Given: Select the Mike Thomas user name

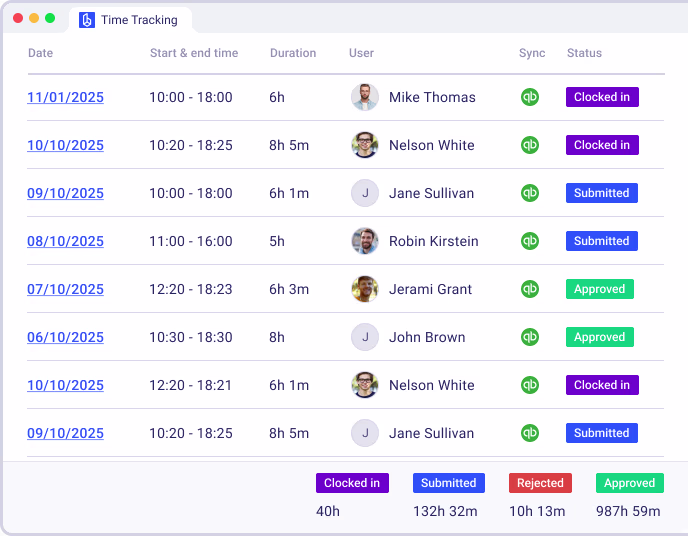Looking at the screenshot, I should [x=432, y=97].
